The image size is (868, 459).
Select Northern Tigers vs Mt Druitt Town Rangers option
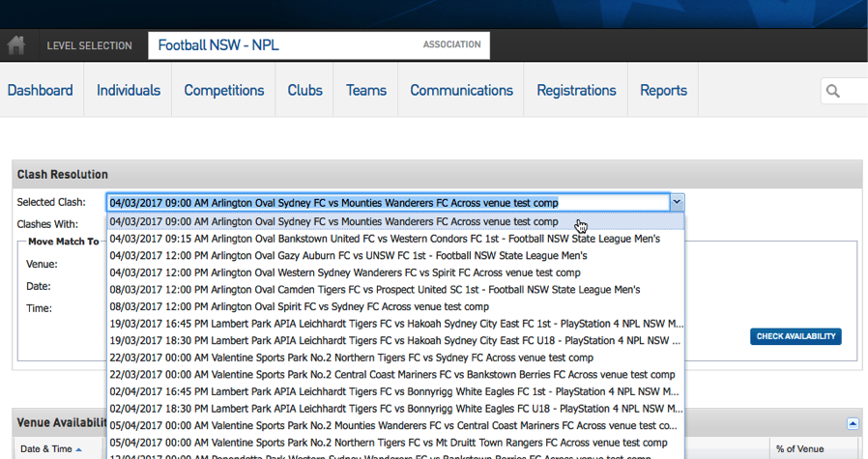395,443
